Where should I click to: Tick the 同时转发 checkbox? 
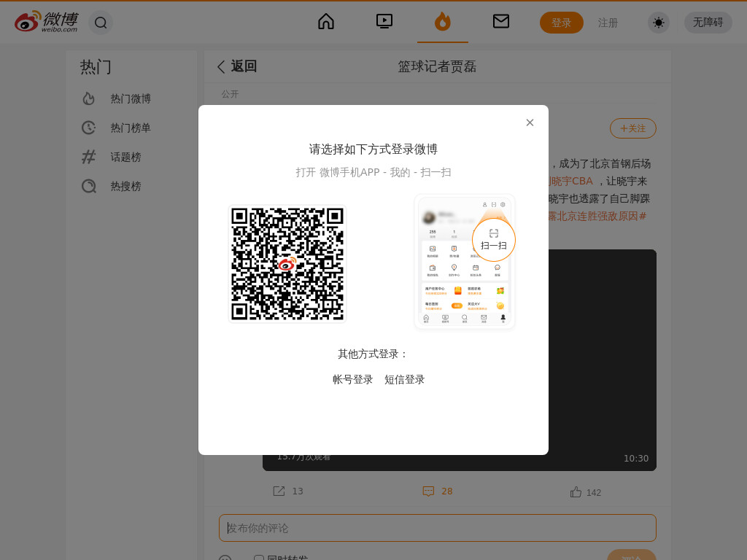coord(259,558)
